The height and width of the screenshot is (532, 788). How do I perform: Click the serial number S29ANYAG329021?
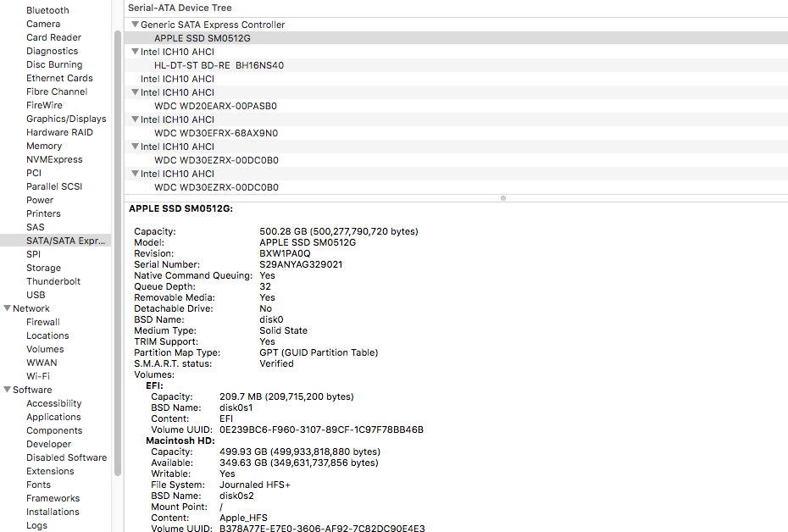(x=301, y=264)
